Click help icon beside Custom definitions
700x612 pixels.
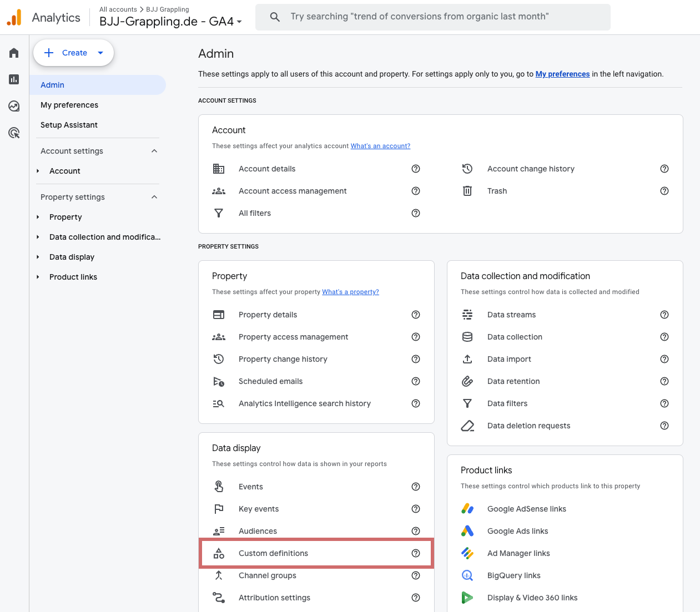(416, 553)
